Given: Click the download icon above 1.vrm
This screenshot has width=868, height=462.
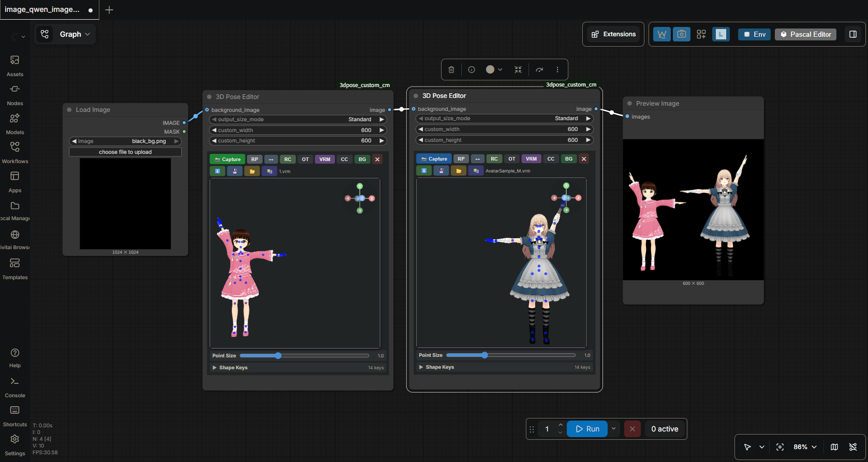Looking at the screenshot, I should click(x=217, y=171).
